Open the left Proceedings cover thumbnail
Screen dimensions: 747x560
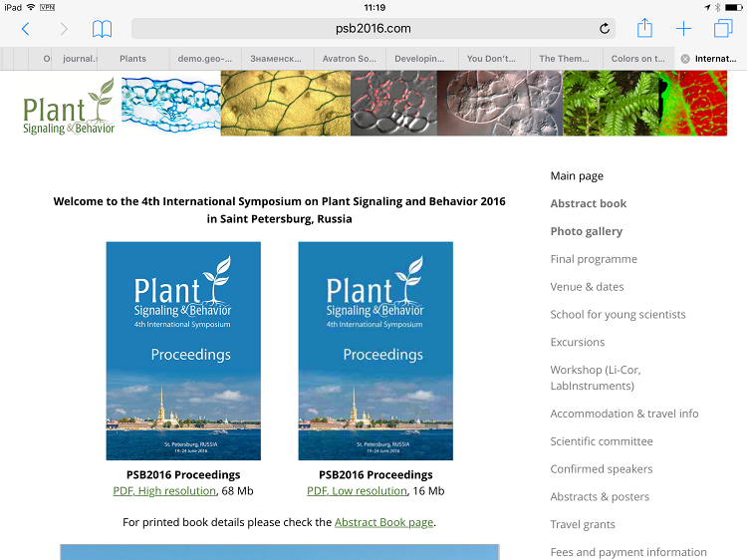tap(183, 351)
